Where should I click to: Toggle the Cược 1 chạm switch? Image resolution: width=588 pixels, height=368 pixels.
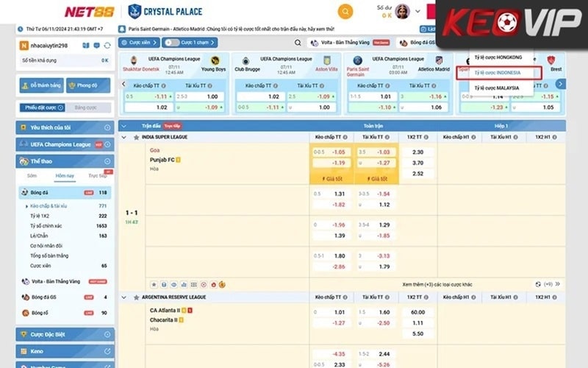[172, 43]
